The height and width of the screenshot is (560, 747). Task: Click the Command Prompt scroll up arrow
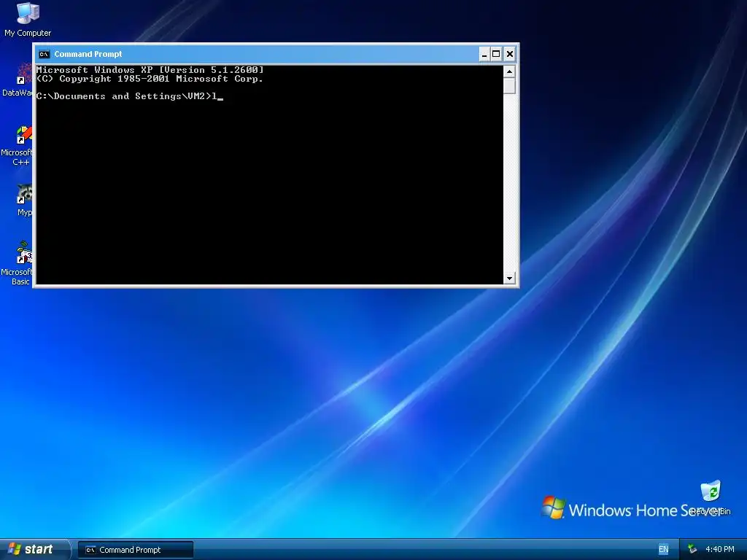click(509, 71)
